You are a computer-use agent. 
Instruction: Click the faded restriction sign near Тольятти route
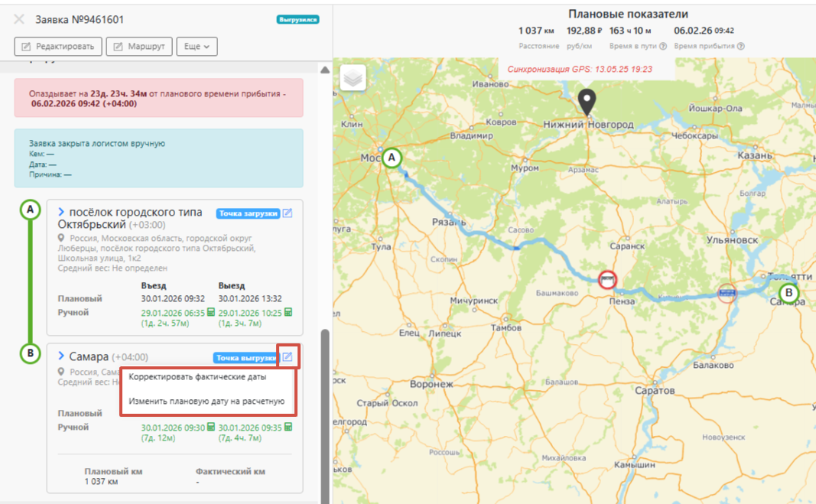pos(727,293)
